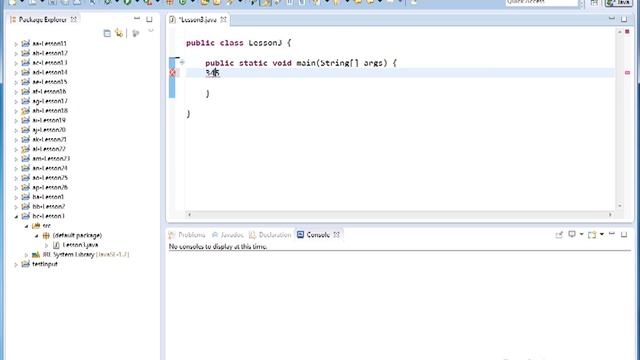
Task: Select the ao-Lesson25 project icon
Action: pyautogui.click(x=25, y=178)
